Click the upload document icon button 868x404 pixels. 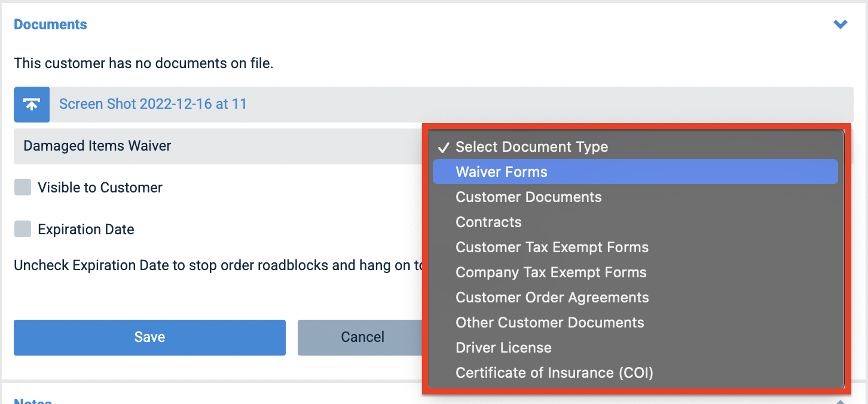[32, 104]
